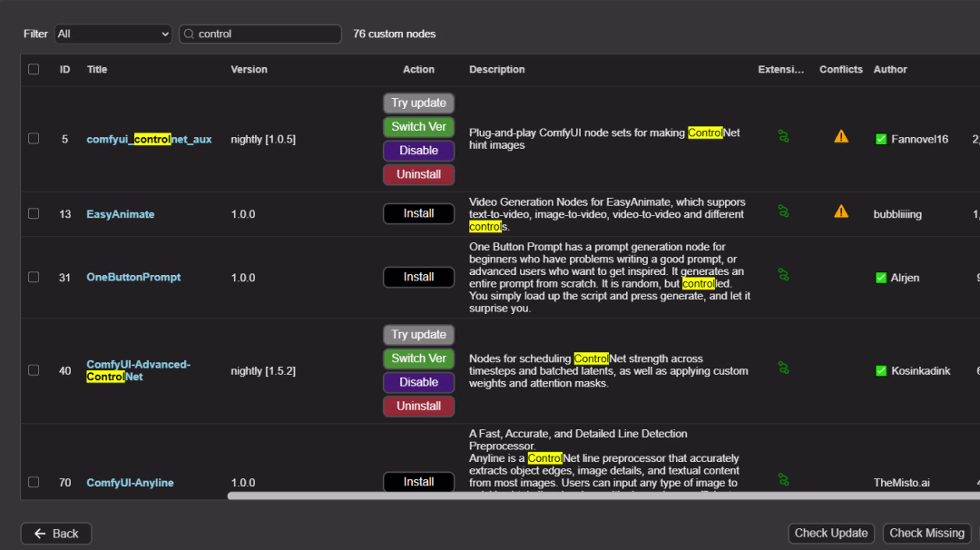Click version nightly [1.5.2] cell
This screenshot has height=550, width=980.
tap(263, 370)
